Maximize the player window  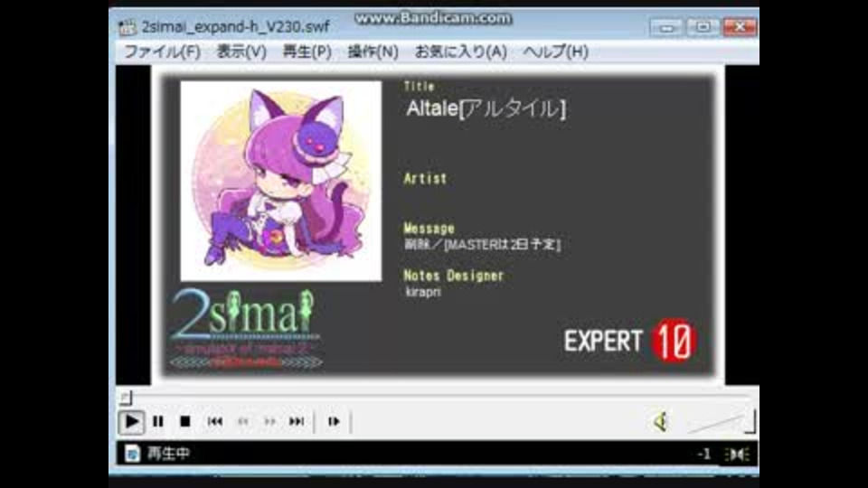tap(703, 27)
